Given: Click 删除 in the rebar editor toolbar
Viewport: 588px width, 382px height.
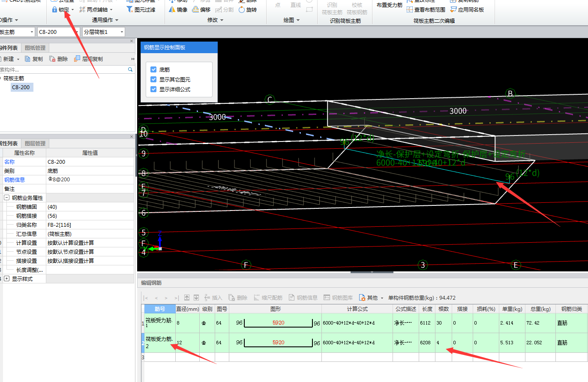Looking at the screenshot, I should pos(238,298).
